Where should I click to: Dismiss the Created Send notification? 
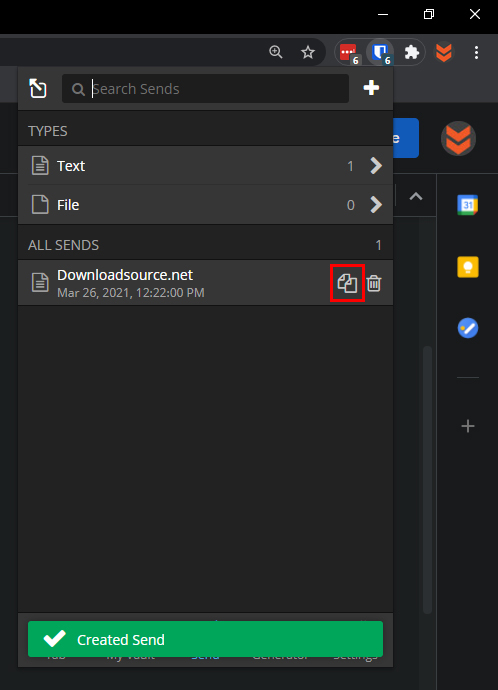click(x=205, y=639)
